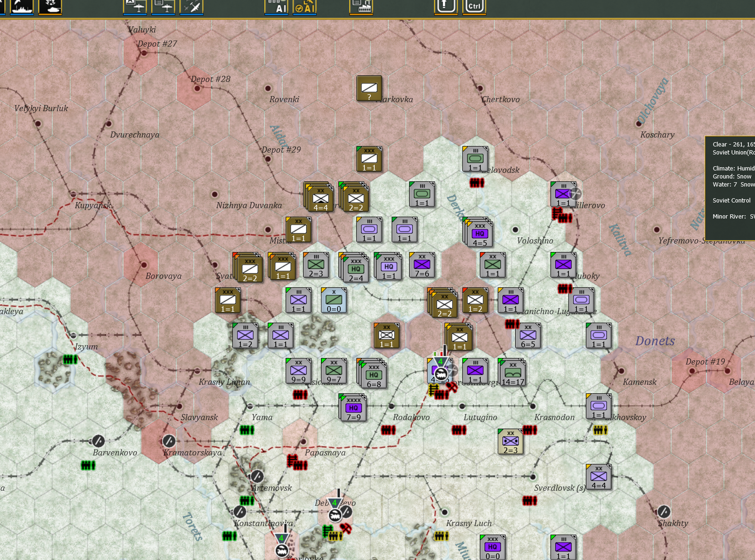
Task: Select the green infantry unit labeled 2=3
Action: [316, 265]
